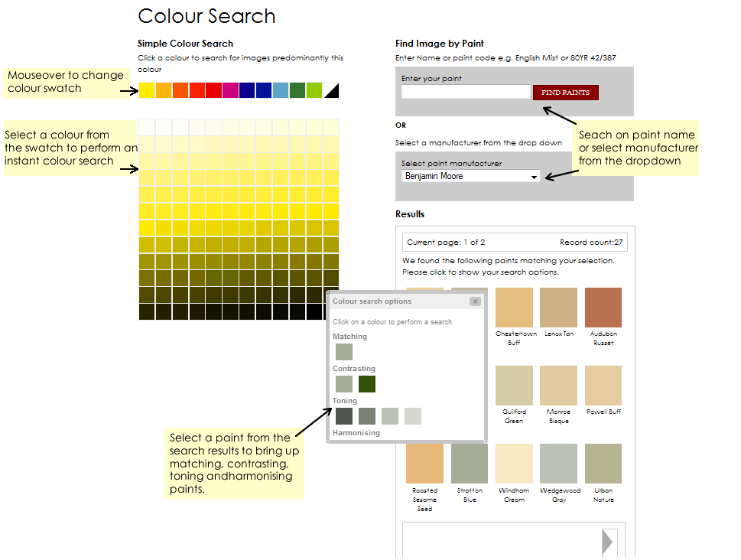The height and width of the screenshot is (560, 741).
Task: Click the Enter your paint input field
Action: click(x=465, y=91)
